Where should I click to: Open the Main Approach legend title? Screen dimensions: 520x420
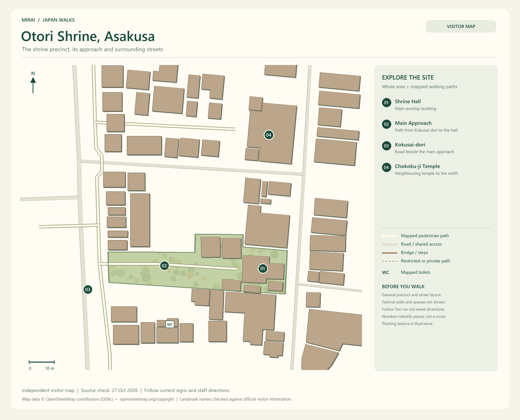(x=413, y=123)
